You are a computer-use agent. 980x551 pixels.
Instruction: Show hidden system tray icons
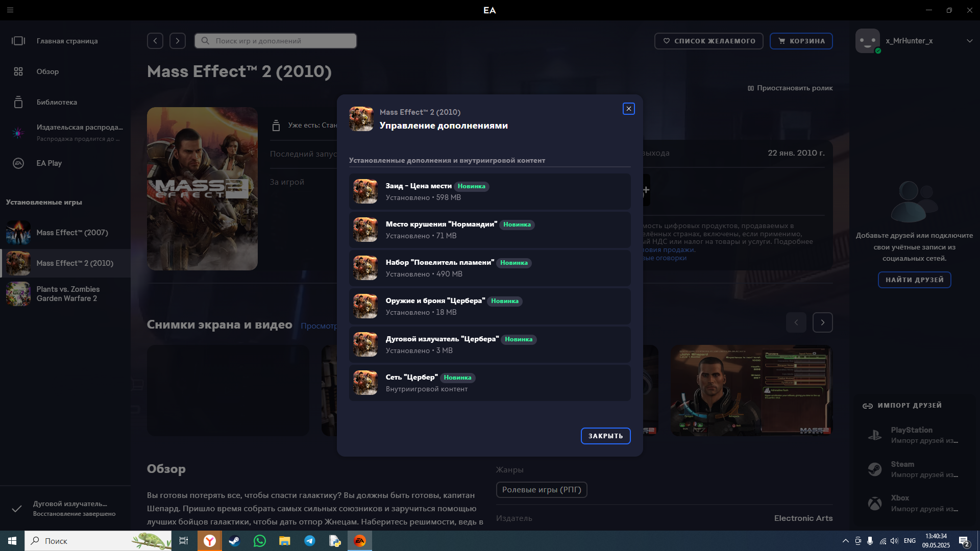845,541
